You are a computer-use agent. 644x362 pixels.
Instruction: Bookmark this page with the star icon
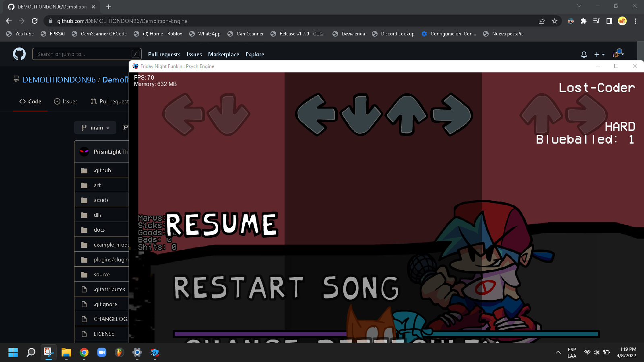pos(555,21)
